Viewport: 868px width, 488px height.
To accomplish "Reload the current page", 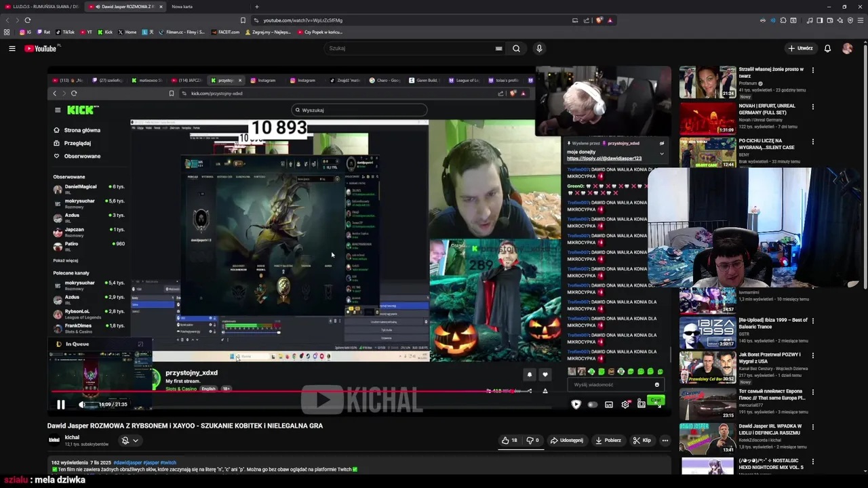I will (27, 20).
